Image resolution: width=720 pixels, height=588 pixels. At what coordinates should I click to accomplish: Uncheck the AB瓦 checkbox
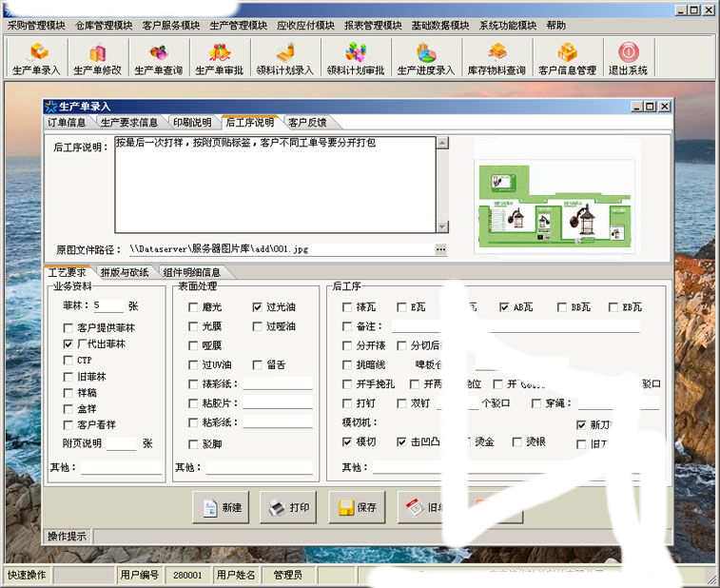click(504, 307)
